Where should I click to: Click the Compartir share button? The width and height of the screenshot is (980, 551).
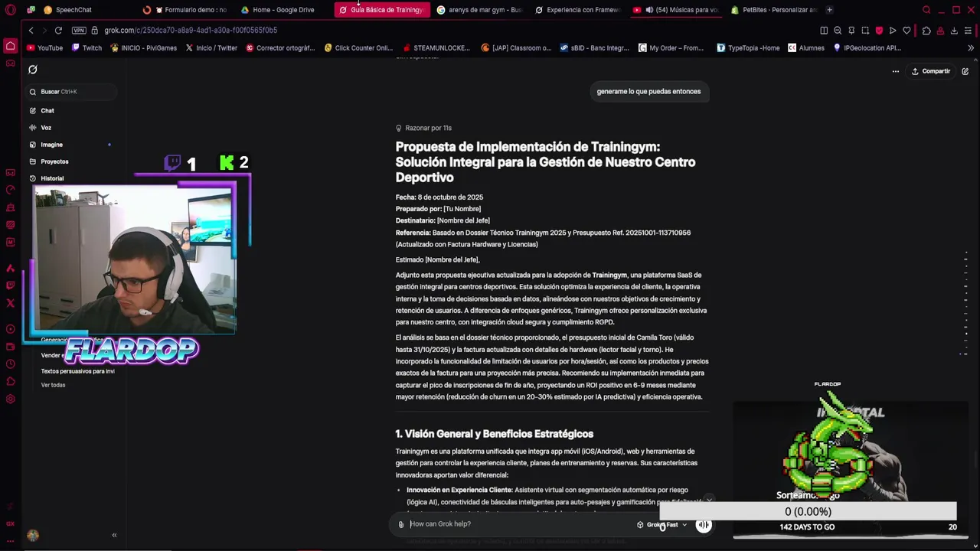coord(930,71)
